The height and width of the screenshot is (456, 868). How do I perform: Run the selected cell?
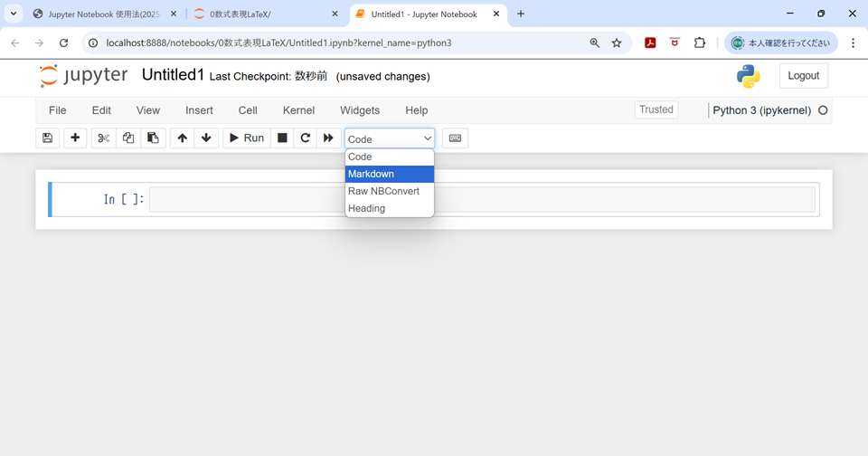(x=247, y=138)
